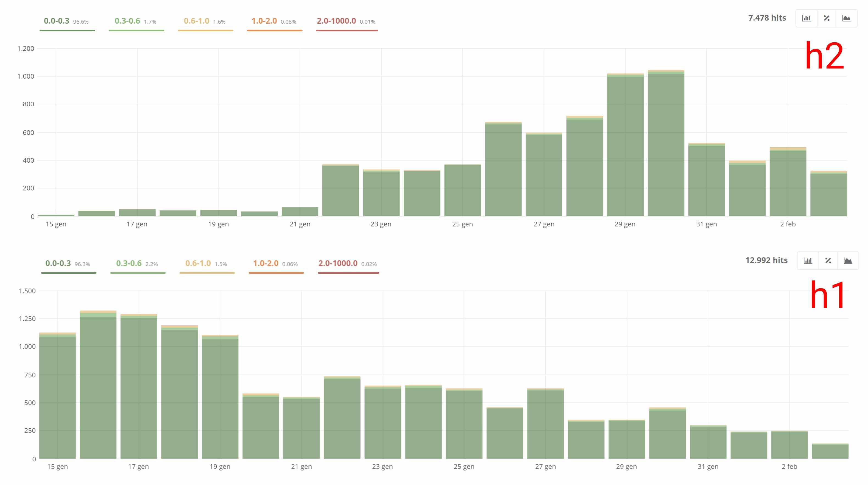
Task: Click the 1.200 y-axis label in h2 chart
Action: pos(26,49)
